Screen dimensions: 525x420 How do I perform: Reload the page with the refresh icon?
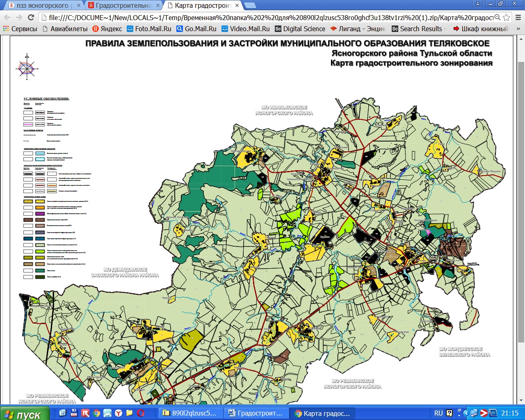tap(31, 17)
